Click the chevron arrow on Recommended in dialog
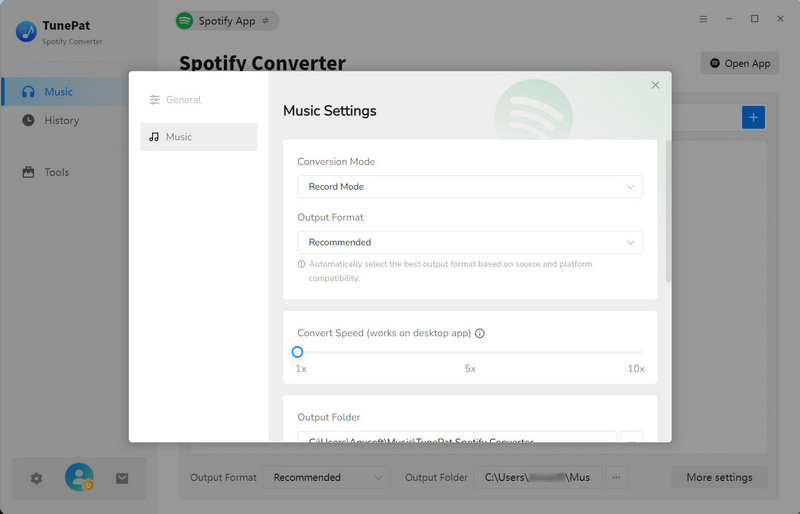 pos(631,242)
